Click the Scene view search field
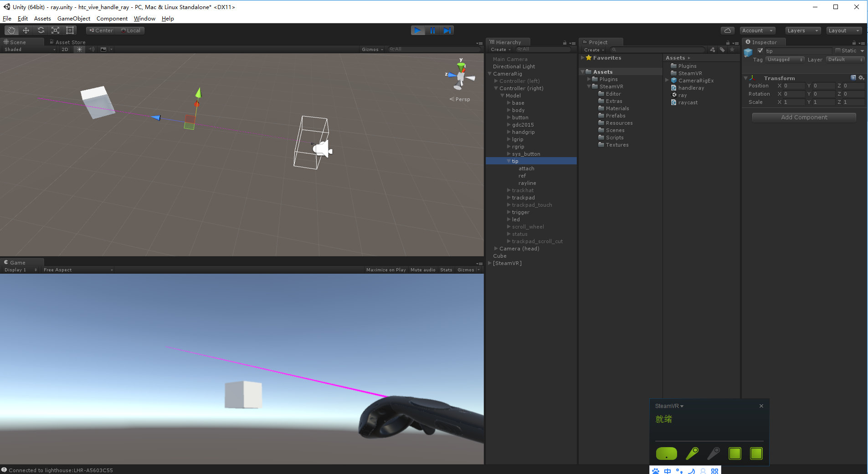The height and width of the screenshot is (474, 868). (435, 49)
